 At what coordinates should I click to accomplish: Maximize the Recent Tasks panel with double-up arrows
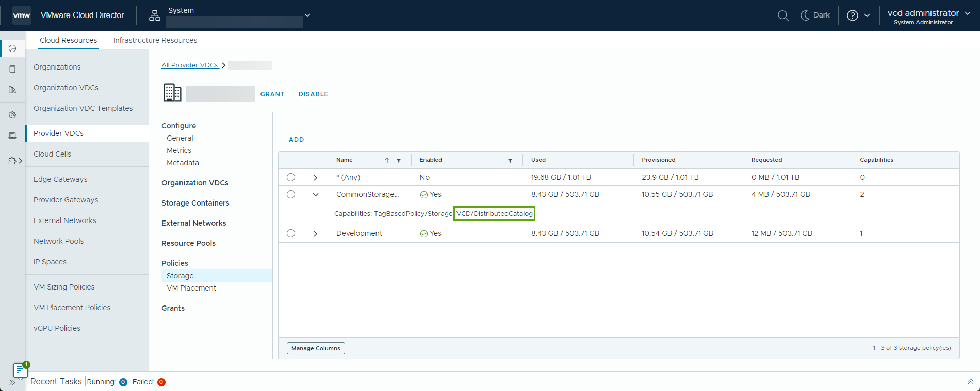point(970,381)
